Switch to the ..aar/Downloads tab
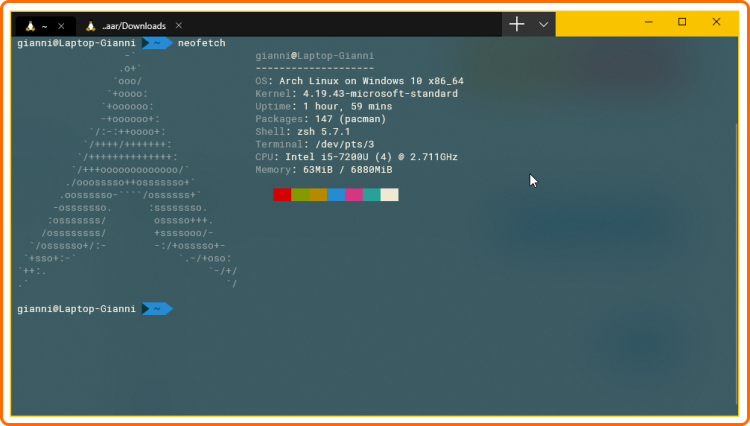750x426 pixels. [133, 26]
